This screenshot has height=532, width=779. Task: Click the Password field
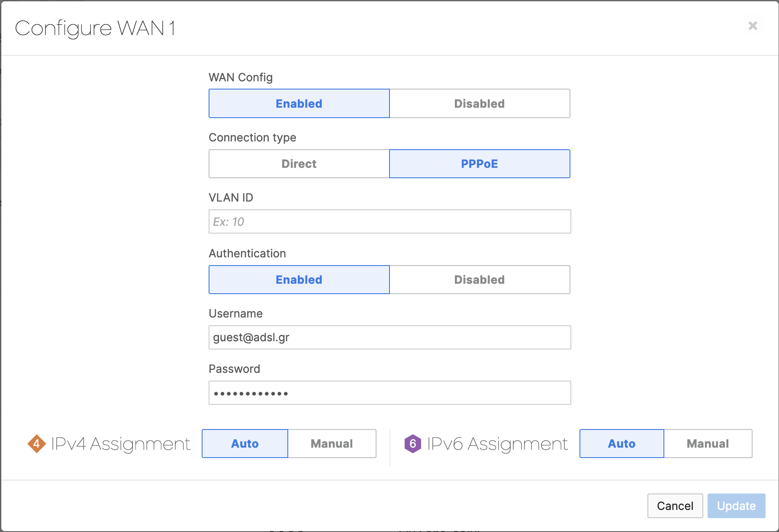pyautogui.click(x=389, y=393)
